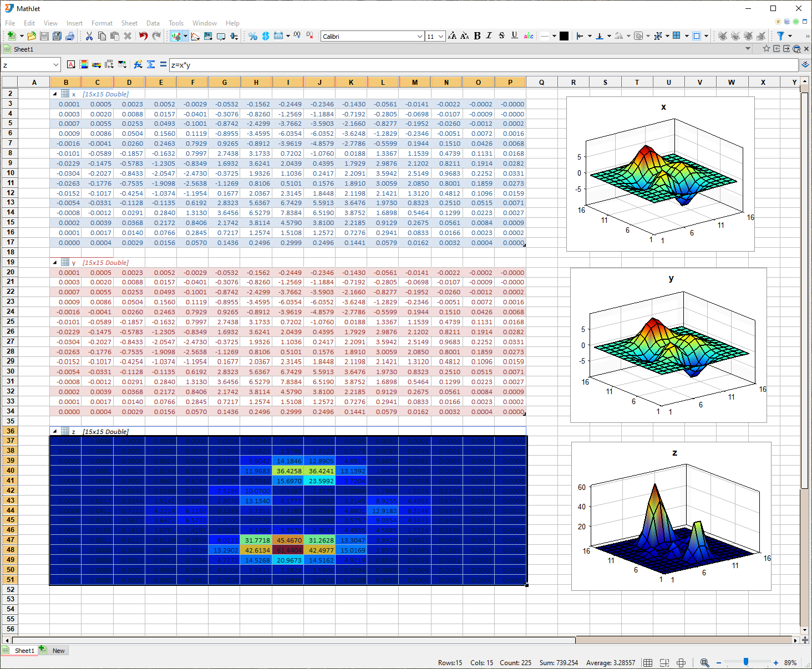
Task: Toggle Bold formatting
Action: tap(477, 36)
